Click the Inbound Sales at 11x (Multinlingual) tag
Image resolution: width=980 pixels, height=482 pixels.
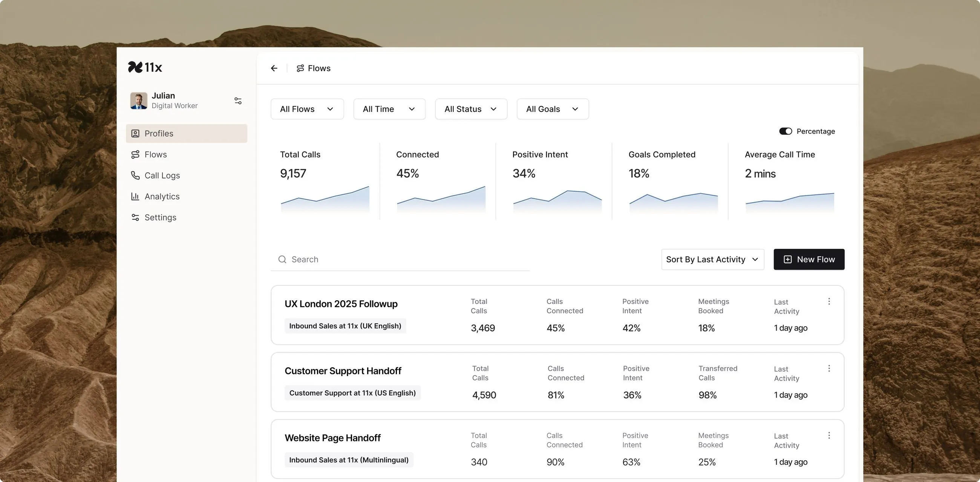349,459
